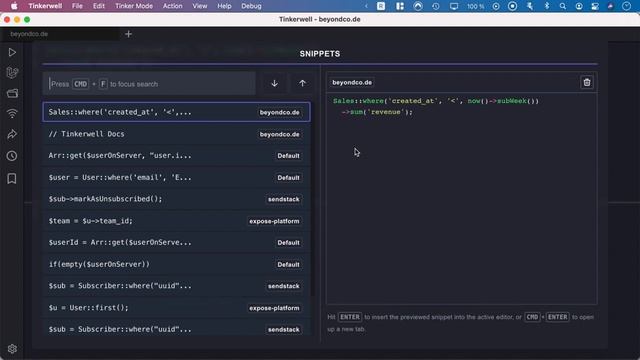Select the $sub->markAsUnsubscribed(); snippet
Image resolution: width=640 pixels, height=360 pixels.
click(x=176, y=199)
